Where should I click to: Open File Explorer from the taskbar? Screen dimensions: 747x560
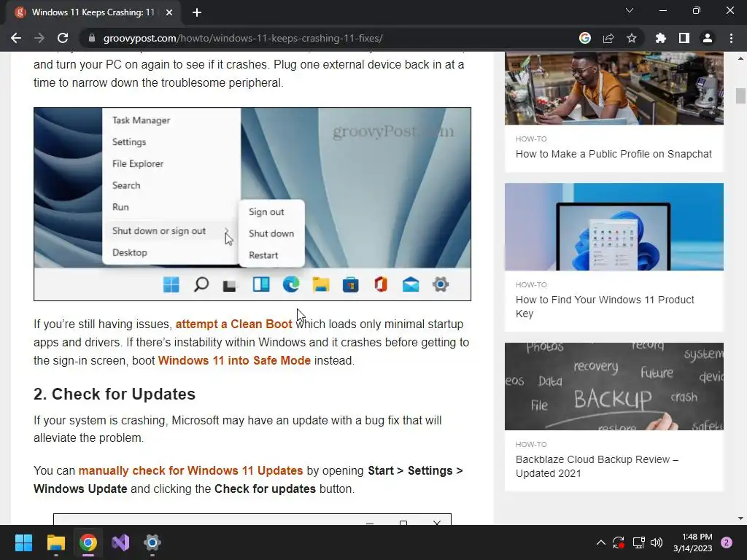[x=55, y=542]
